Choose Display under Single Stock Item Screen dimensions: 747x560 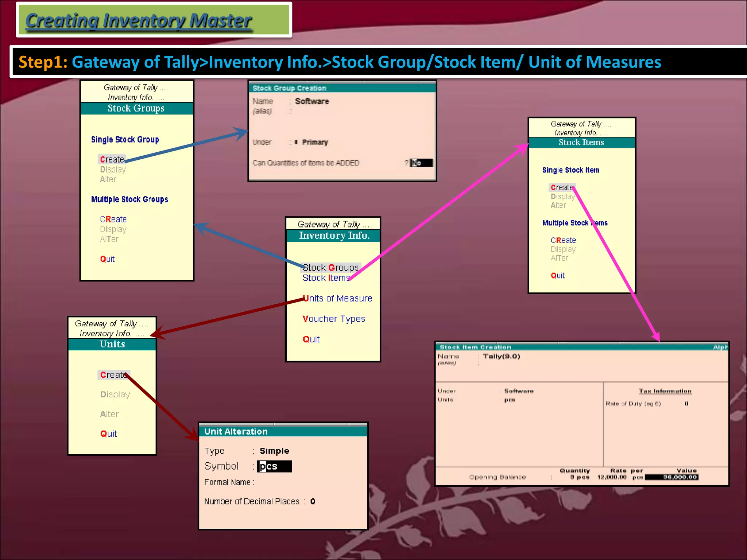[x=563, y=197]
